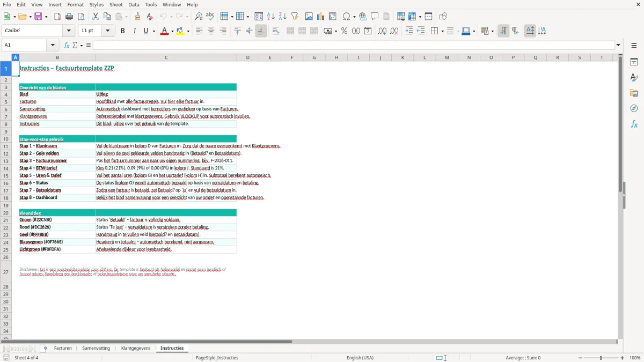Screen dimensions: 644x362
Task: Open the Font Size dropdown arrow
Action: pos(108,31)
